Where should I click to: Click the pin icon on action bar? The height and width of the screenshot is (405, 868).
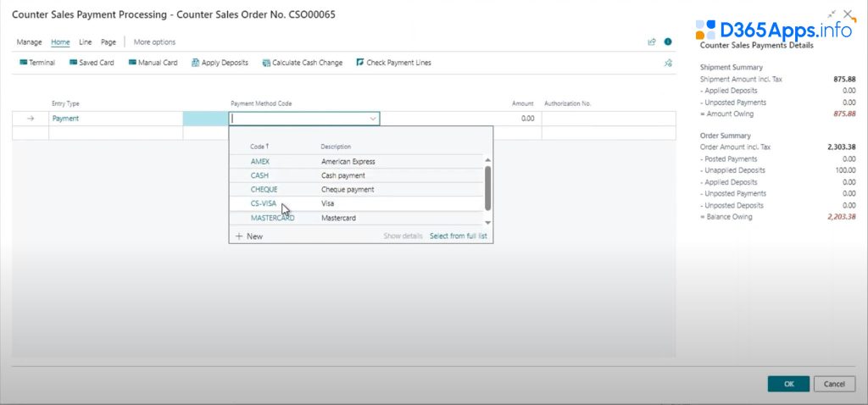pyautogui.click(x=668, y=63)
